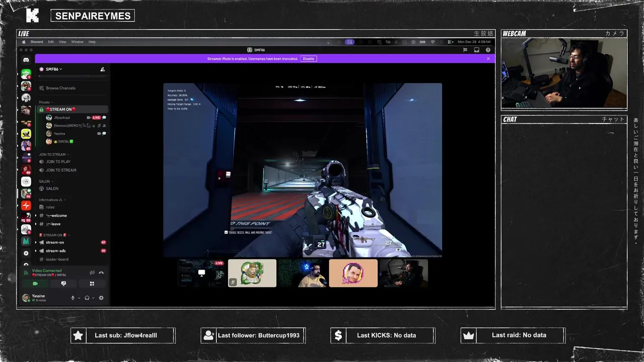This screenshot has height=362, width=644.
Task: Click the flag icon in Discord title bar
Action: point(465,50)
